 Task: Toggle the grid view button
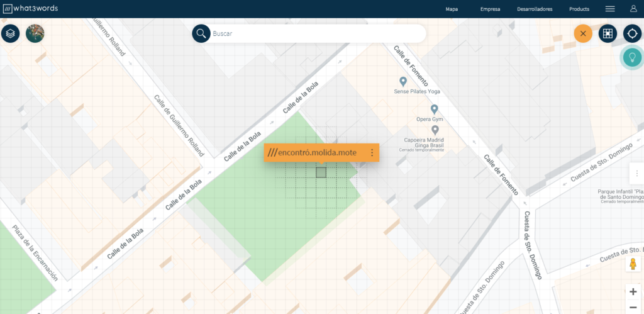point(608,33)
